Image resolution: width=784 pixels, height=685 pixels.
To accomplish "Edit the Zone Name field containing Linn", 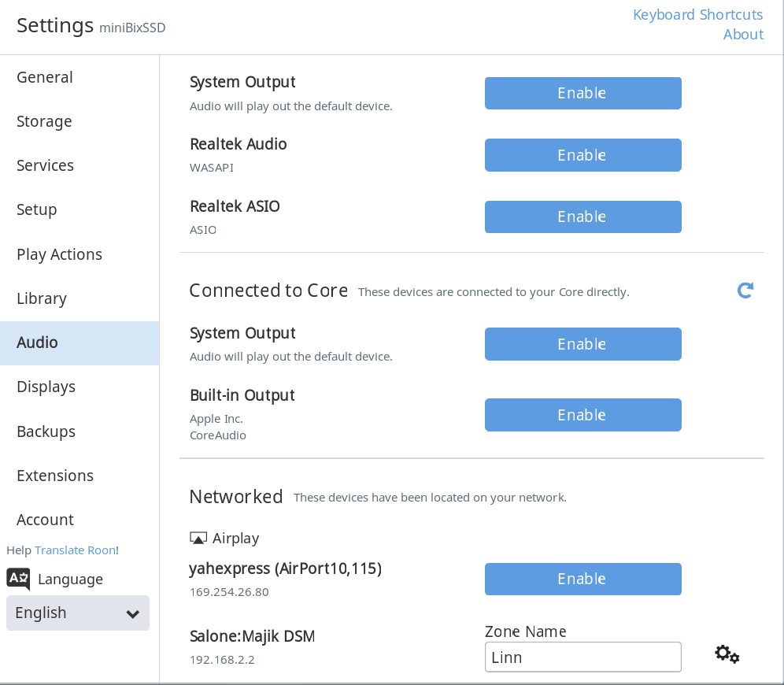I will (583, 657).
